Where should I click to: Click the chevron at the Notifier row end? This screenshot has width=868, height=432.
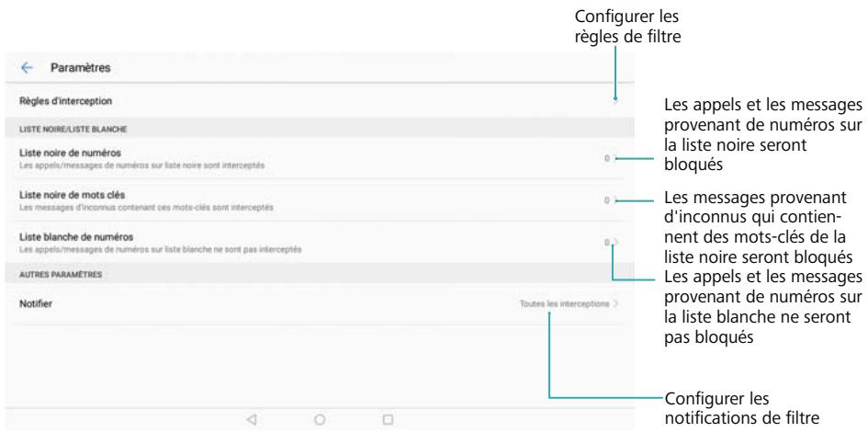tap(615, 302)
